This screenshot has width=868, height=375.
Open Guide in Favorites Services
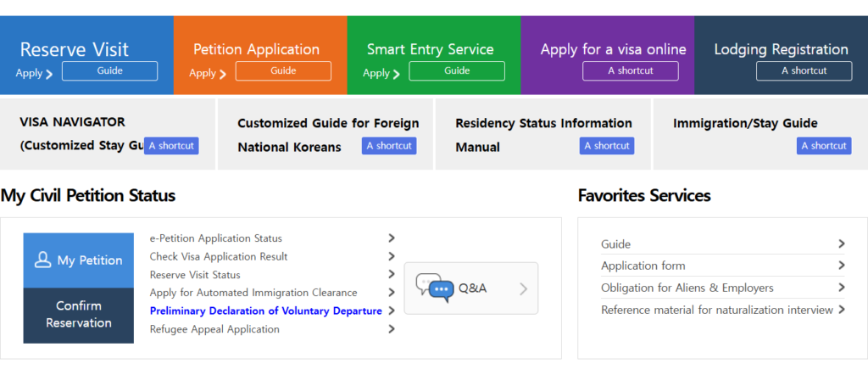(615, 243)
